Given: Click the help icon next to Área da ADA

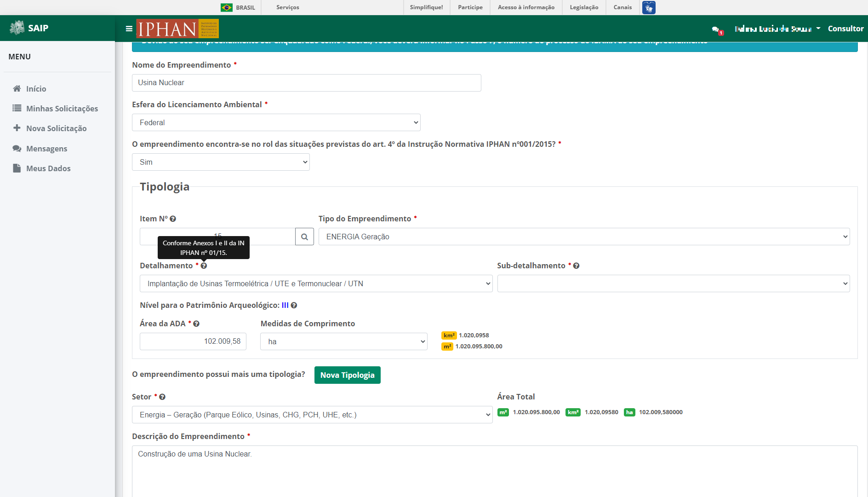Looking at the screenshot, I should coord(196,324).
